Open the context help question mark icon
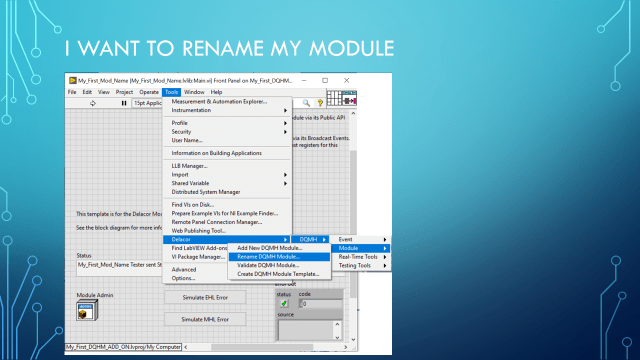 pyautogui.click(x=320, y=103)
